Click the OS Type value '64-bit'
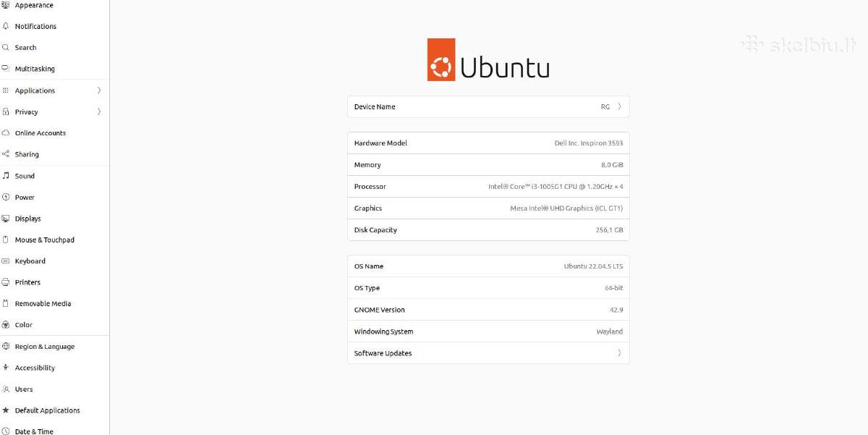Screen dimensions: 868x435 pyautogui.click(x=613, y=288)
